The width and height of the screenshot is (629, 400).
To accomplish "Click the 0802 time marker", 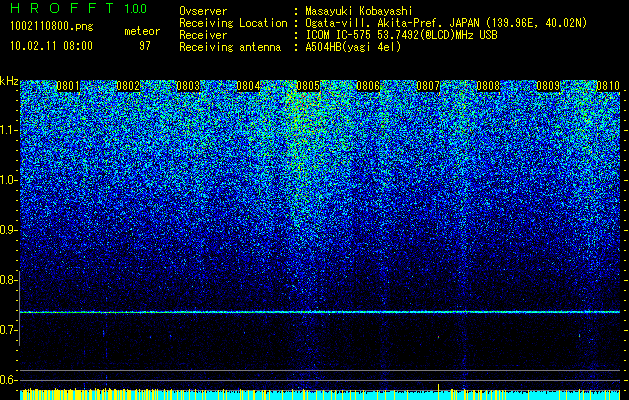I will point(128,86).
